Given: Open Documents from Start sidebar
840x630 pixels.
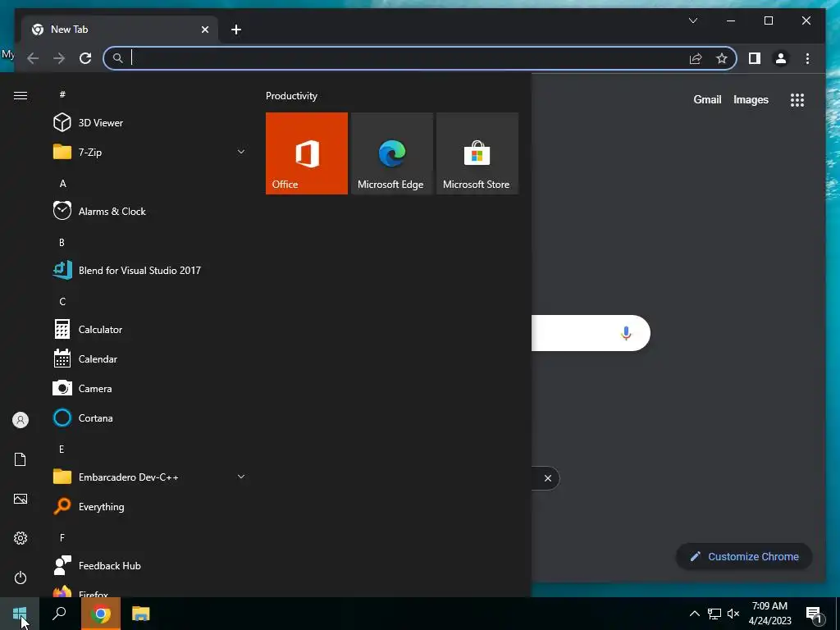Looking at the screenshot, I should coord(21,459).
